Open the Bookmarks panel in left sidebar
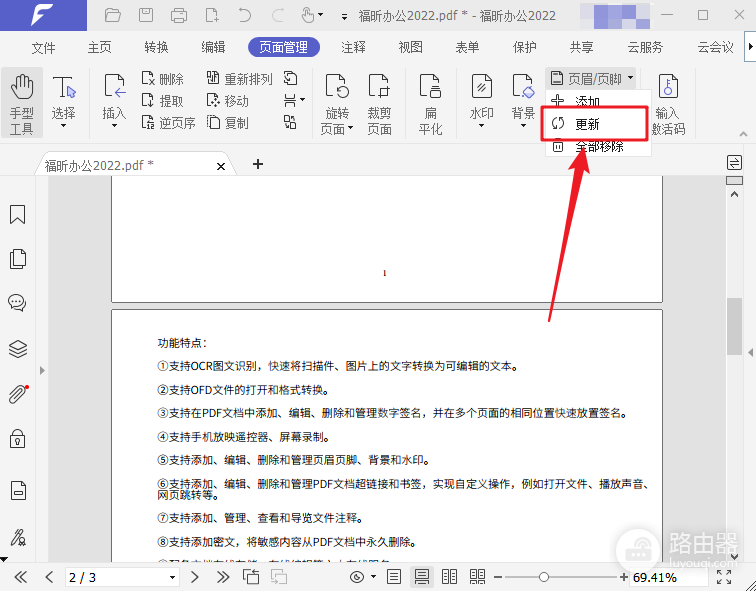The width and height of the screenshot is (756, 591). tap(18, 215)
